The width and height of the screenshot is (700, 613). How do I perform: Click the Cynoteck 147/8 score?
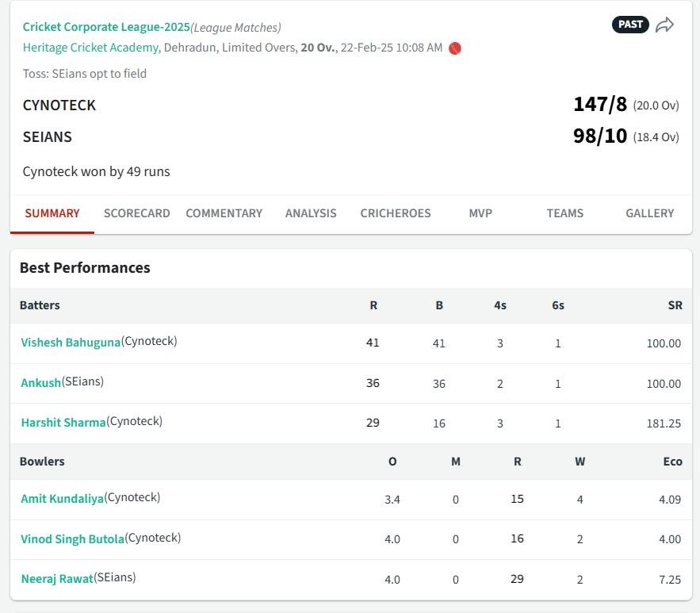[599, 105]
